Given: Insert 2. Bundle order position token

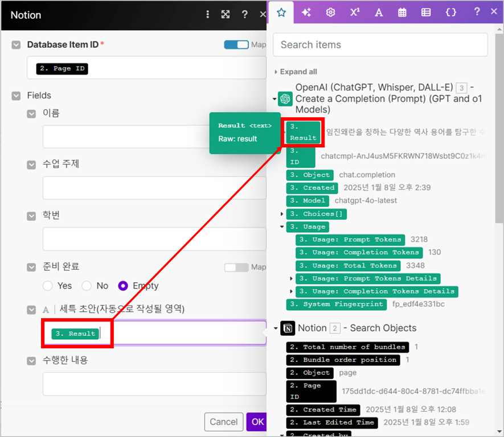Looking at the screenshot, I should click(x=343, y=360).
